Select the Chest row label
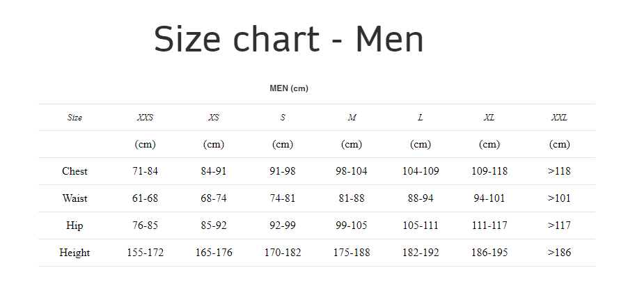 [x=74, y=171]
